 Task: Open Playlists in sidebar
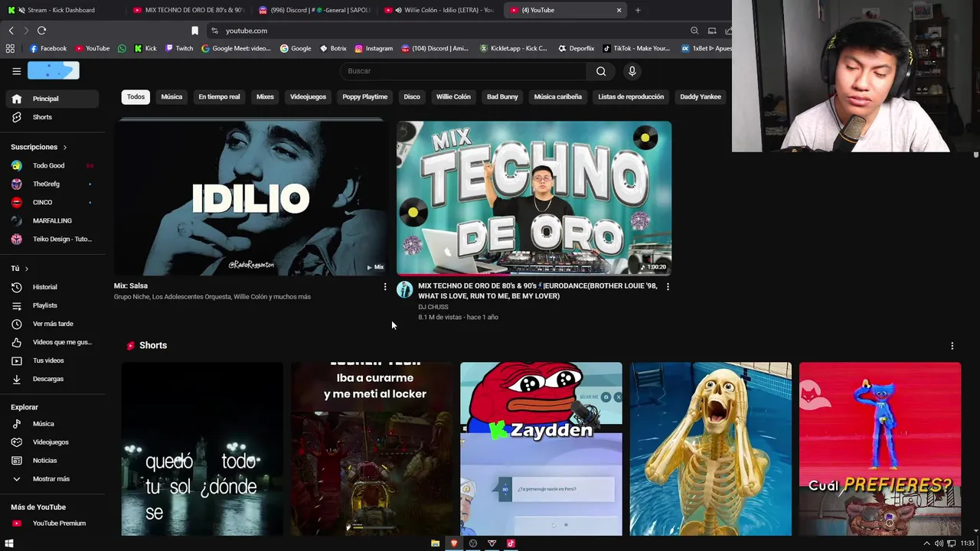[52, 305]
